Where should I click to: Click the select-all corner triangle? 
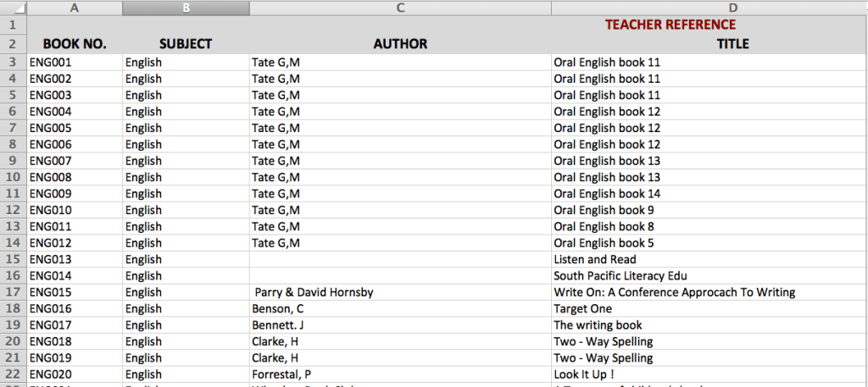click(14, 8)
